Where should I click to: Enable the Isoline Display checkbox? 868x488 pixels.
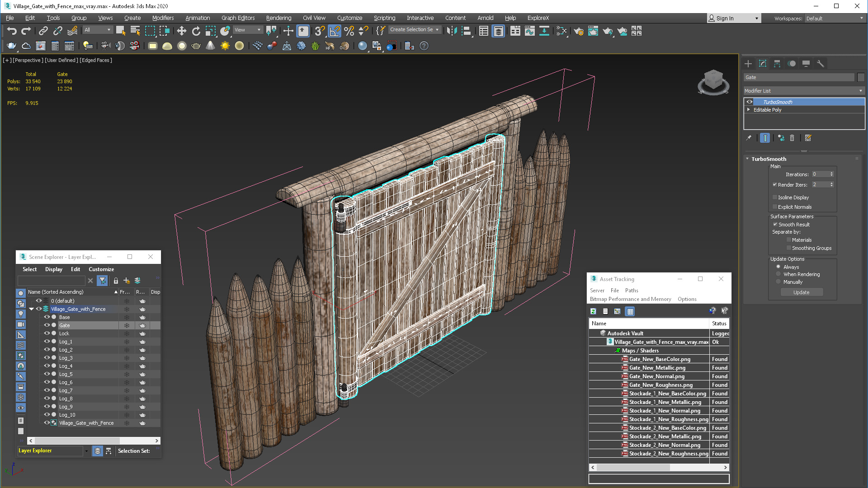tap(775, 197)
